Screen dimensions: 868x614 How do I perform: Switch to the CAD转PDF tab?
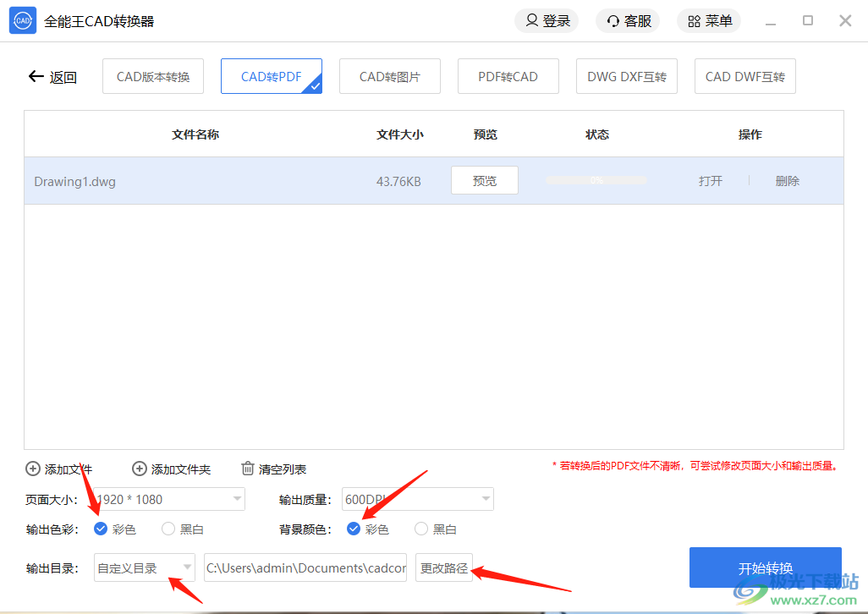[272, 76]
